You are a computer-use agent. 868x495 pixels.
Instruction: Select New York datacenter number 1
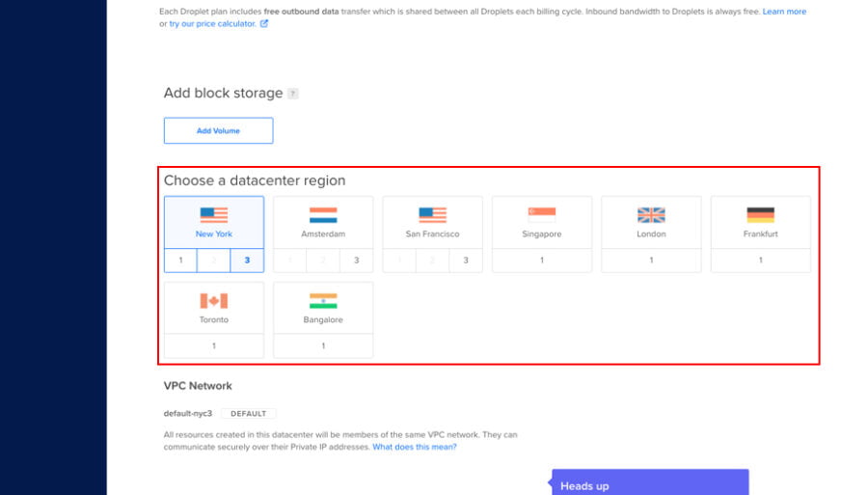[180, 261]
